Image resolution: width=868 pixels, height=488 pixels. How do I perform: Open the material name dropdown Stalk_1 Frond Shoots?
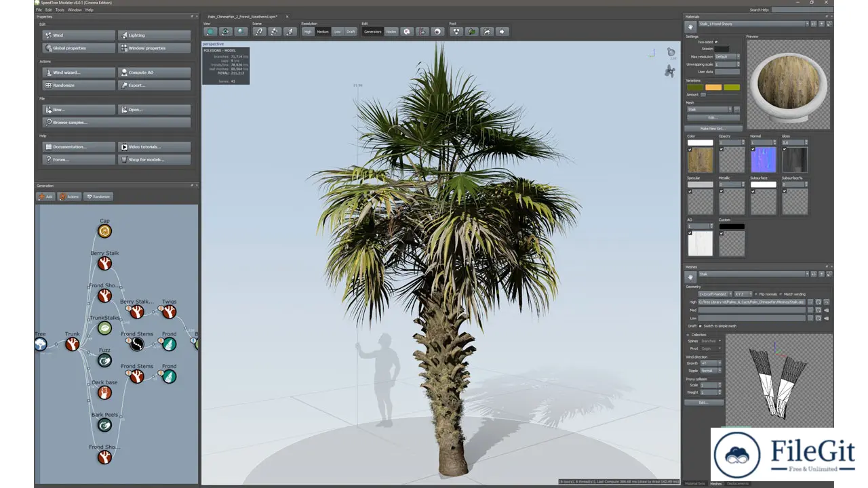pyautogui.click(x=753, y=24)
